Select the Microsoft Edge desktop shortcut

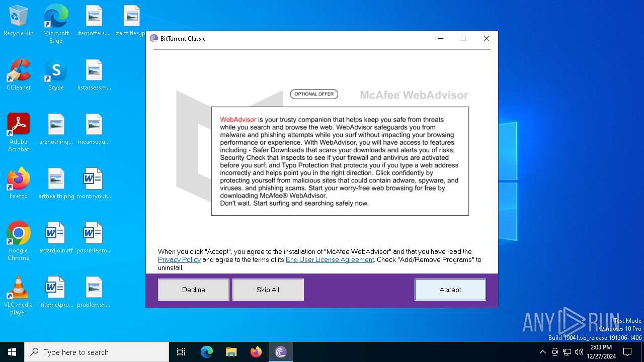[56, 24]
